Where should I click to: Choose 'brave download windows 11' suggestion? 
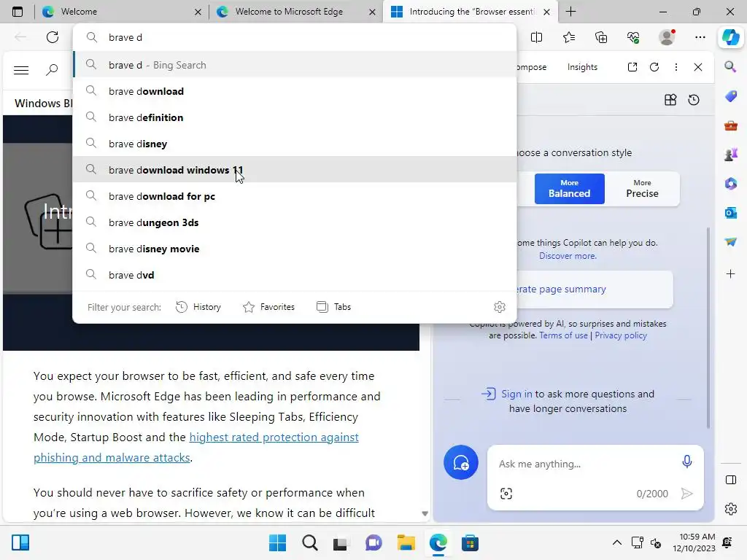click(x=295, y=169)
